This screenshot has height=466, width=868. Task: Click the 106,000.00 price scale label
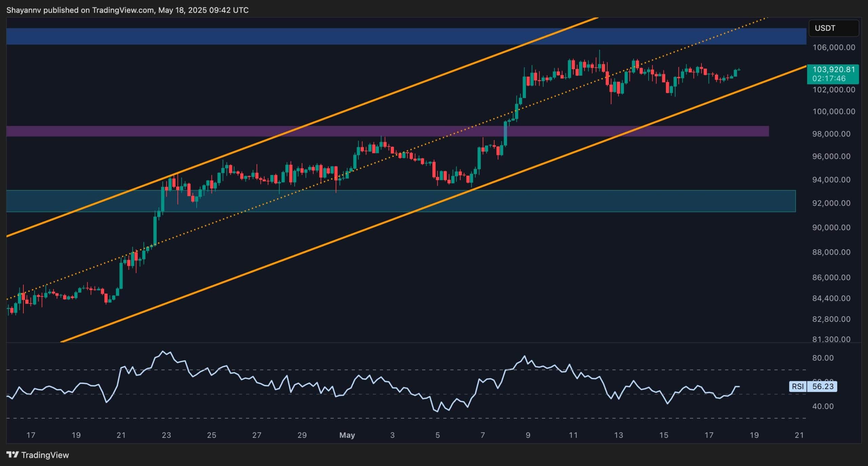click(833, 47)
